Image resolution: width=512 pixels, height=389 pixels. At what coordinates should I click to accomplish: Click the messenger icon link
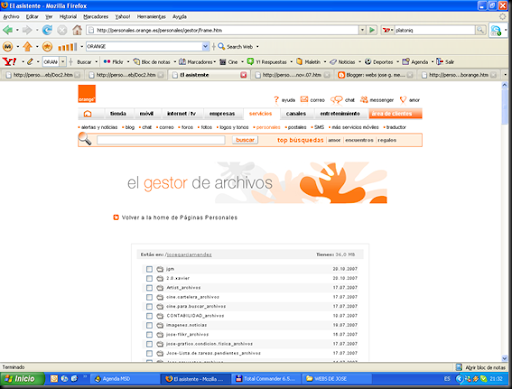(364, 99)
